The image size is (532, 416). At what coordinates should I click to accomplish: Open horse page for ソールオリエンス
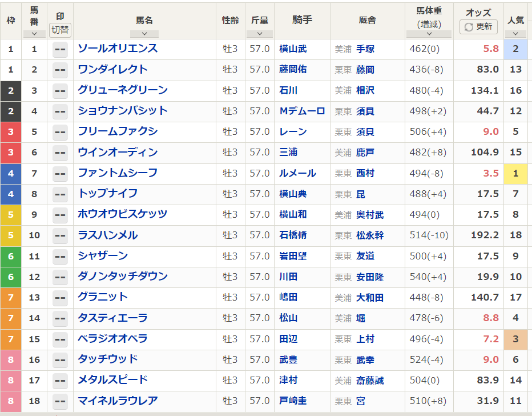tap(118, 49)
